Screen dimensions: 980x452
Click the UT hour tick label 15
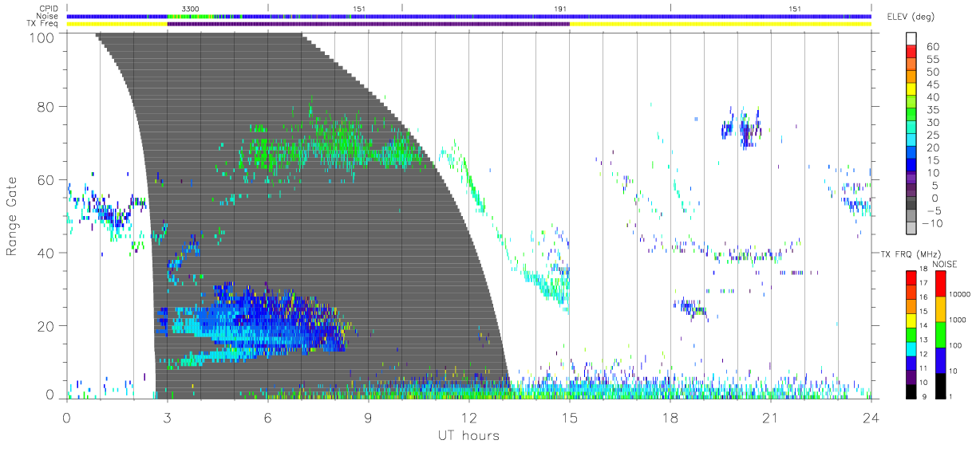tap(569, 417)
